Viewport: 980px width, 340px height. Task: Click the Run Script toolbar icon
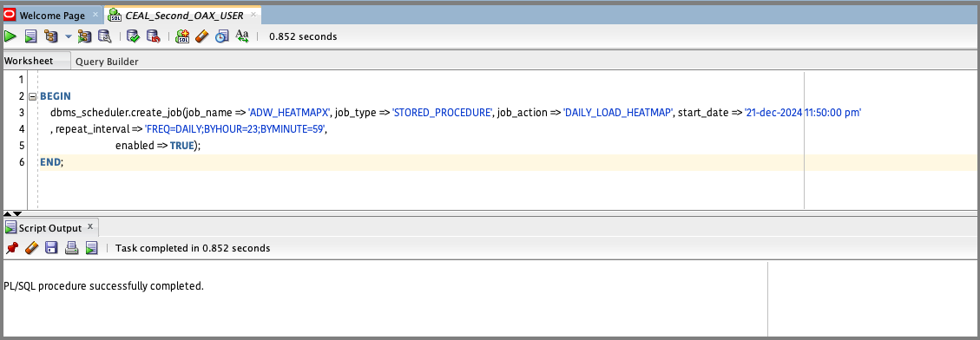pyautogui.click(x=31, y=36)
